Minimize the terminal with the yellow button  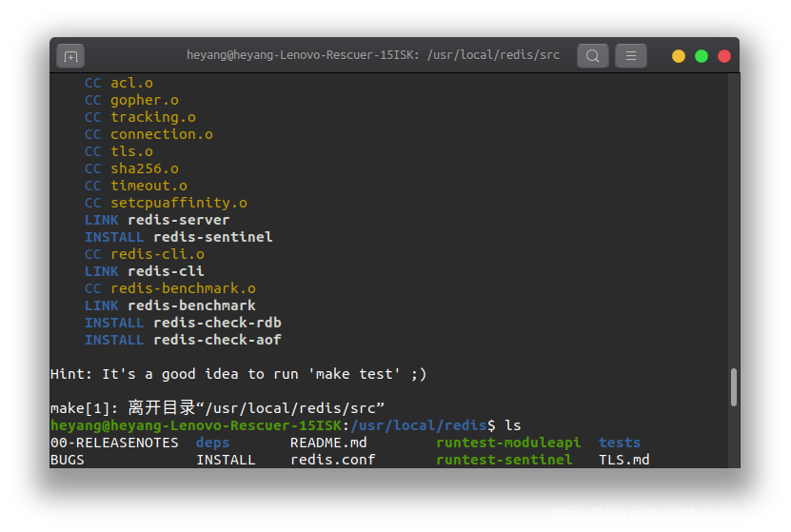679,56
